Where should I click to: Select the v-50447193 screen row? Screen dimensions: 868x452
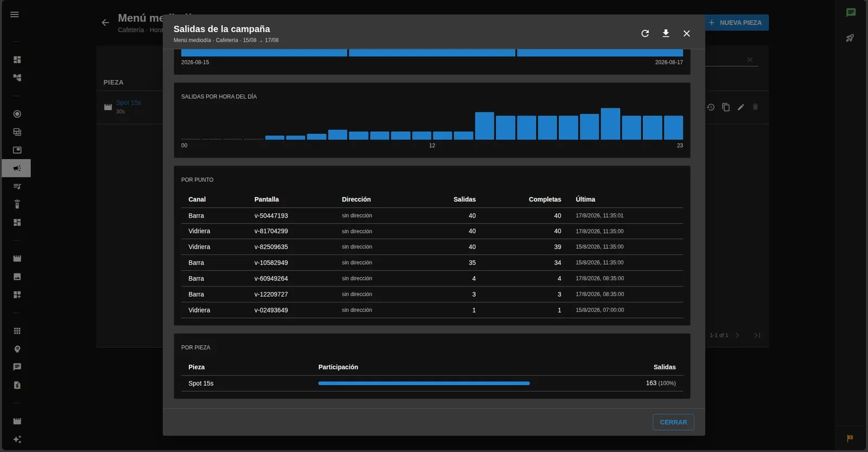pyautogui.click(x=432, y=215)
